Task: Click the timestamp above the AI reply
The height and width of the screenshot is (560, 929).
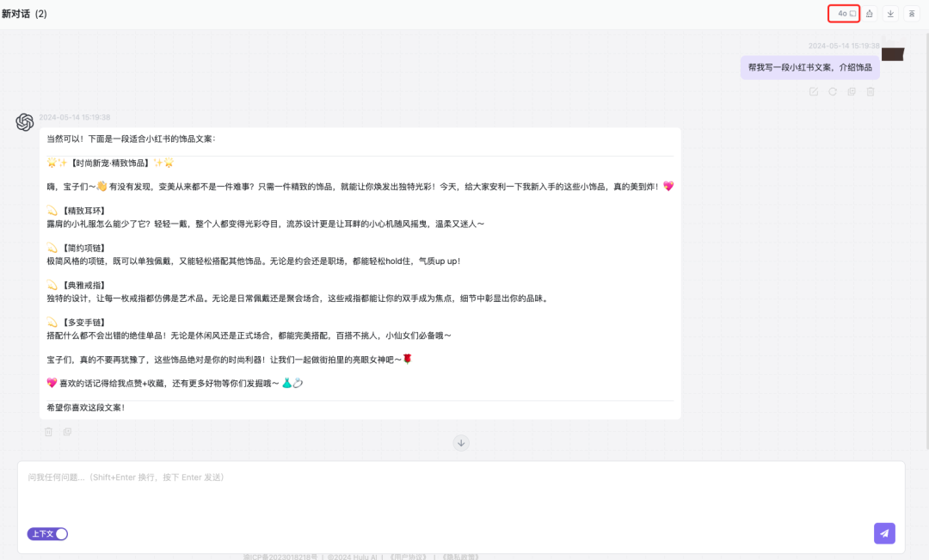Action: (75, 117)
